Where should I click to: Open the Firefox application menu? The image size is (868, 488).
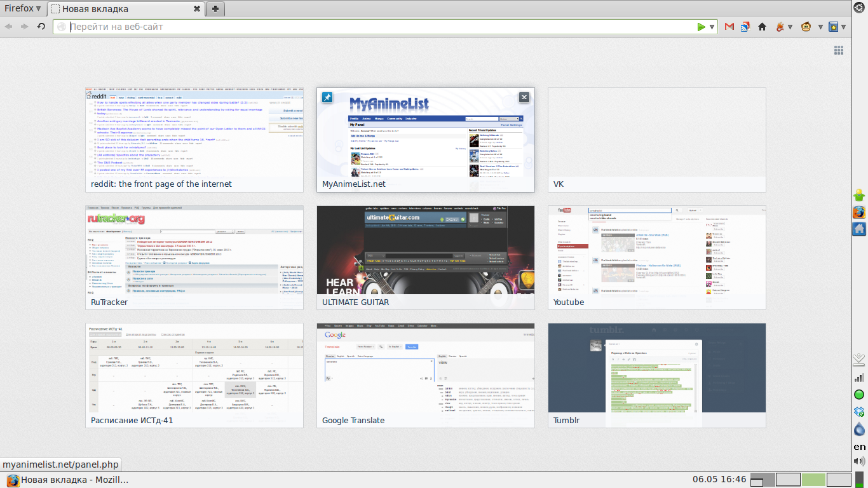23,8
